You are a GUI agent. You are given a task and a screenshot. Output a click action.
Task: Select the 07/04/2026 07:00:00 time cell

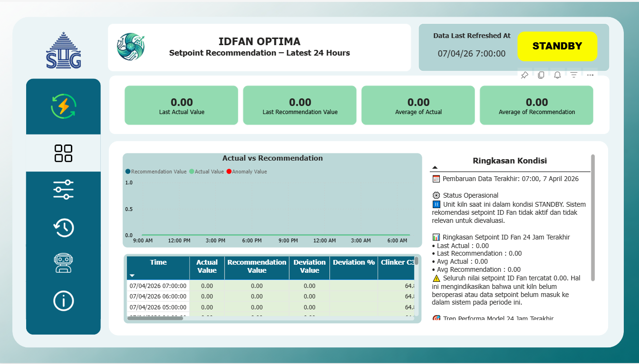[x=158, y=286]
